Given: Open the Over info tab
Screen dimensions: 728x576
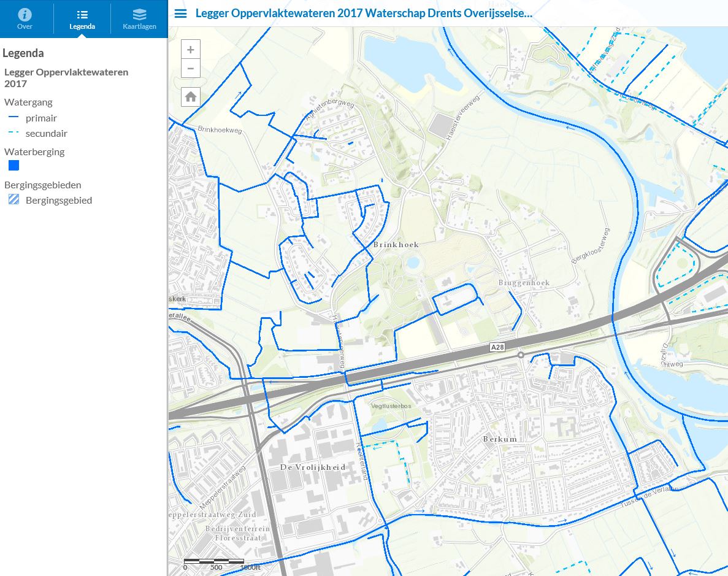Looking at the screenshot, I should pyautogui.click(x=25, y=18).
